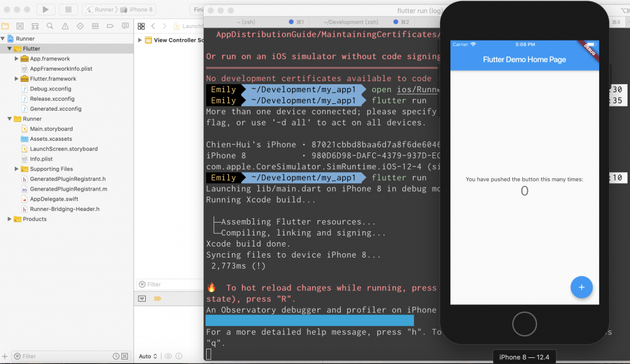Image resolution: width=630 pixels, height=364 pixels.
Task: Collapse the Runner project root
Action: [x=3, y=39]
